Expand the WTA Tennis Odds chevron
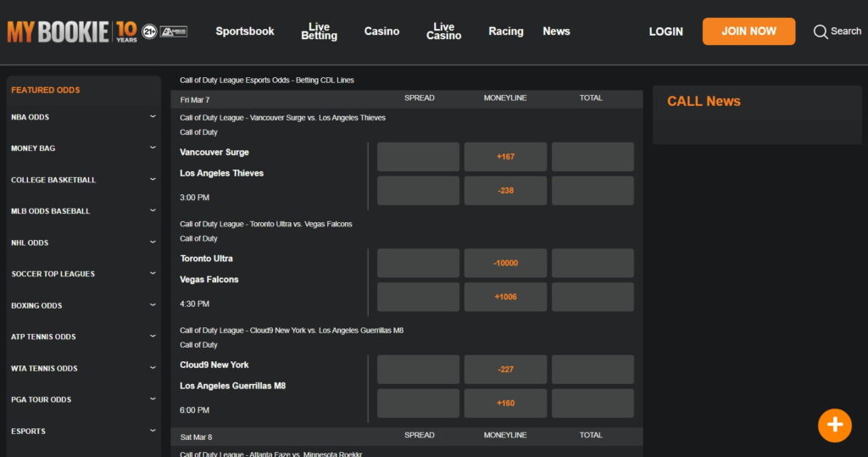Screen dimensions: 868x457 [x=153, y=368]
